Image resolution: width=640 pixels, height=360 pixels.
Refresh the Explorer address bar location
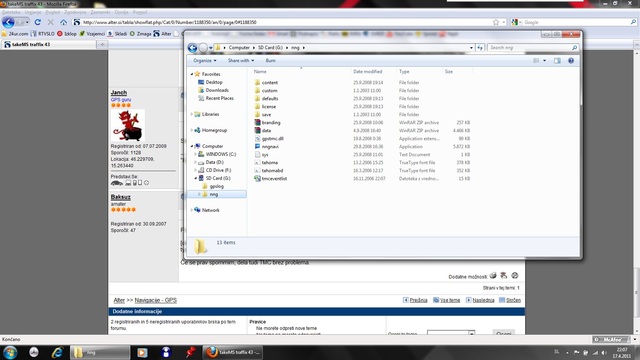pos(480,48)
